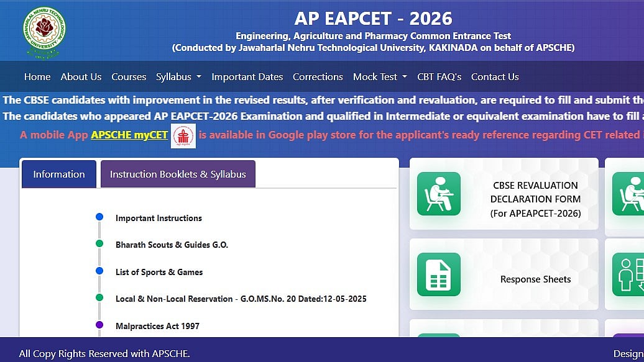Click the green bullet beside Local & Non-Local Reservation

click(x=99, y=297)
